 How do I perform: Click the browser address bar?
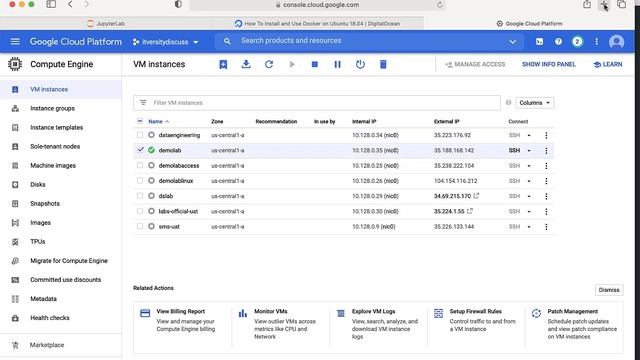(317, 5)
